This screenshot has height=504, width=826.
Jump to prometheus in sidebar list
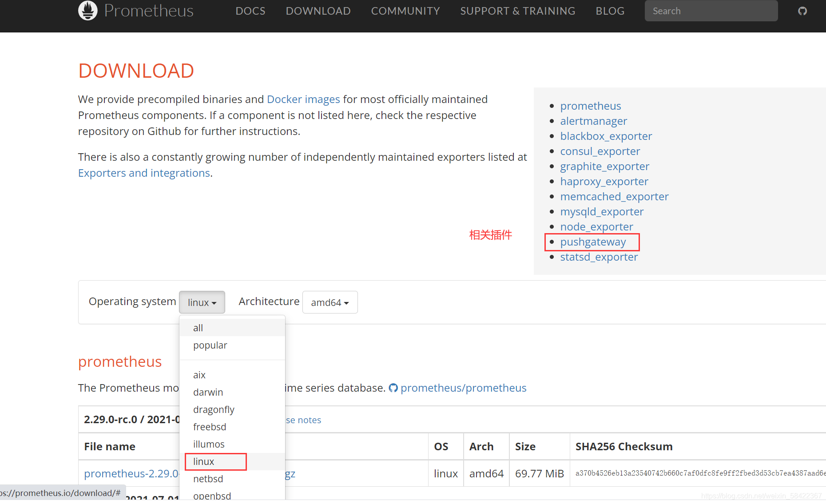pos(591,106)
